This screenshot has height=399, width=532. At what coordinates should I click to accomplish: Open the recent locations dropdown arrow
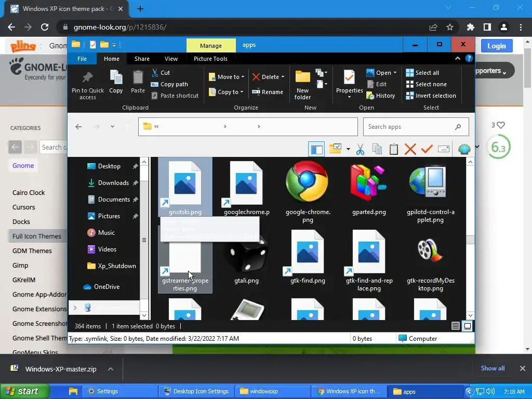(112, 127)
